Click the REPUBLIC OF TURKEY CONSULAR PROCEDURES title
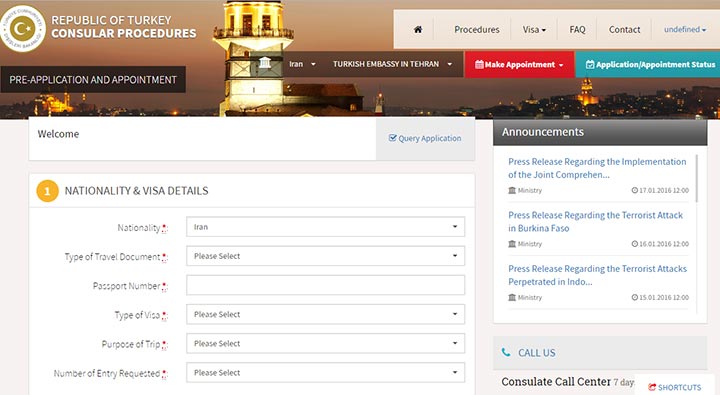This screenshot has height=395, width=720. tap(124, 27)
